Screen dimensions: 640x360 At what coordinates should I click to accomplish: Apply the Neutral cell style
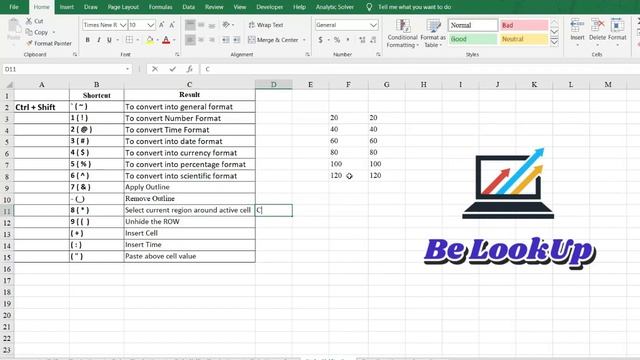524,39
